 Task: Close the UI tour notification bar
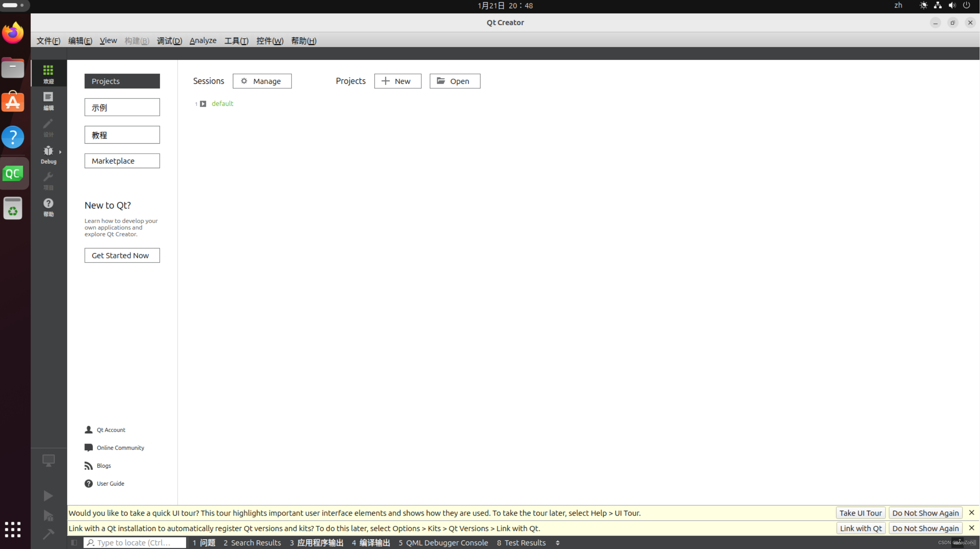point(971,513)
